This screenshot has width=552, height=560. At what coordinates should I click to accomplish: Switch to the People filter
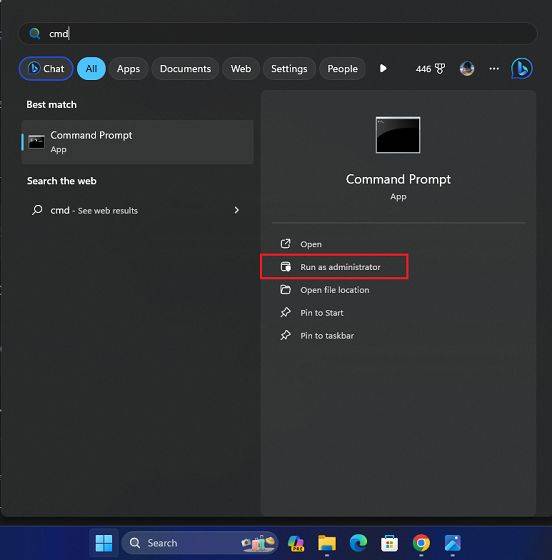coord(342,69)
